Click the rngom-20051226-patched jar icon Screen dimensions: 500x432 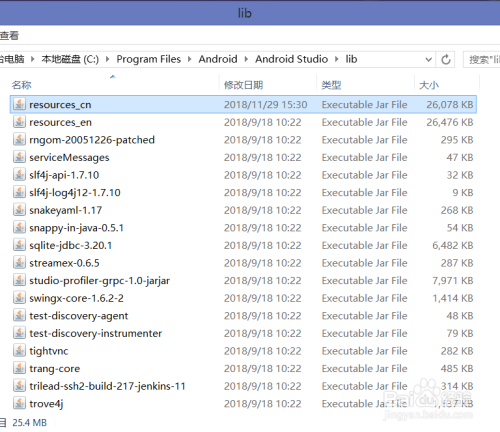[x=19, y=140]
